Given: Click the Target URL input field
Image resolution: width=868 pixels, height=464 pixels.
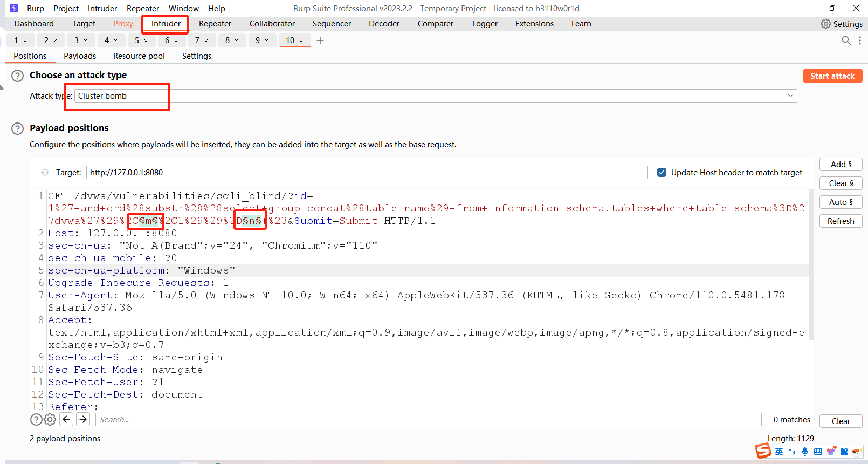Looking at the screenshot, I should click(x=367, y=173).
